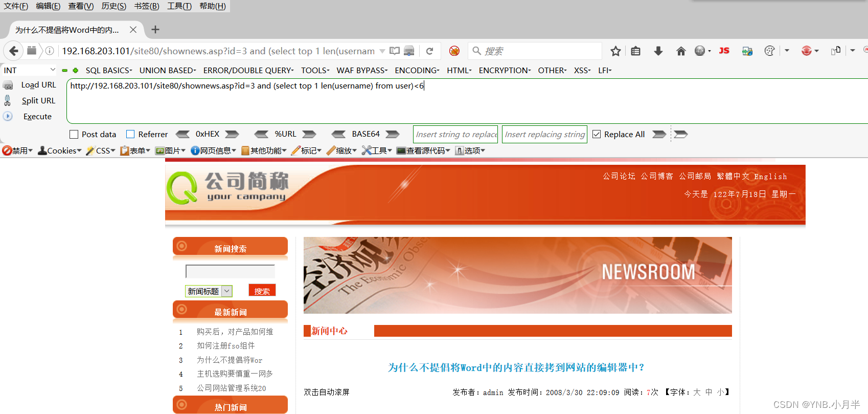Click the reload page icon
The height and width of the screenshot is (414, 868).
click(x=430, y=51)
